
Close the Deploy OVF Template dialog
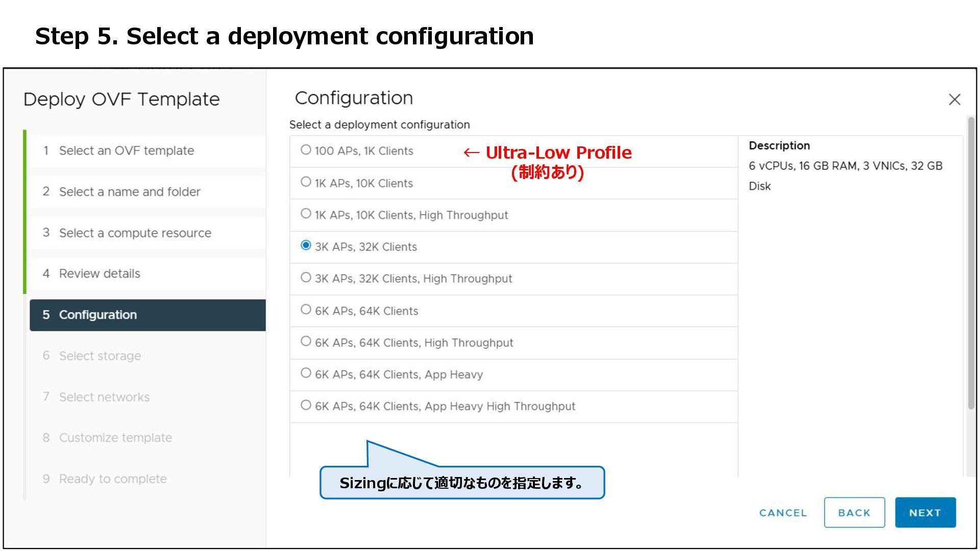click(954, 99)
